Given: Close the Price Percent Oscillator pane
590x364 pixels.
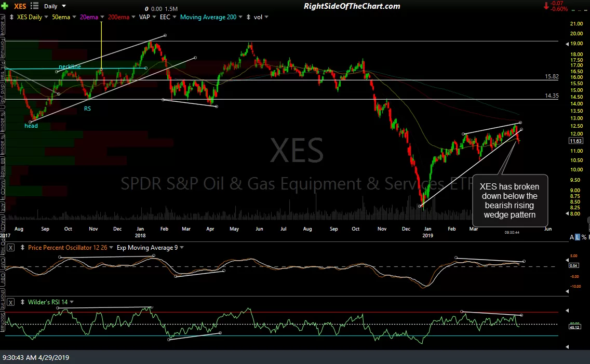Looking at the screenshot, I should [10, 248].
